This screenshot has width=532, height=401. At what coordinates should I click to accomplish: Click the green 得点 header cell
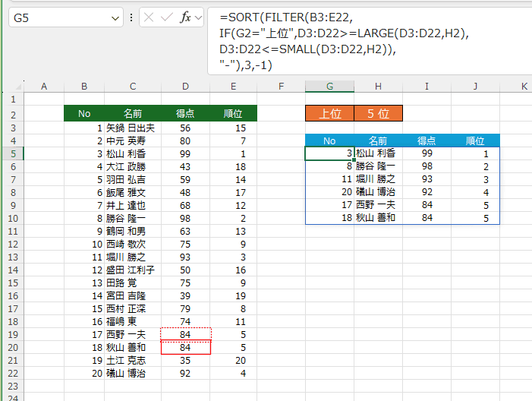pos(185,114)
